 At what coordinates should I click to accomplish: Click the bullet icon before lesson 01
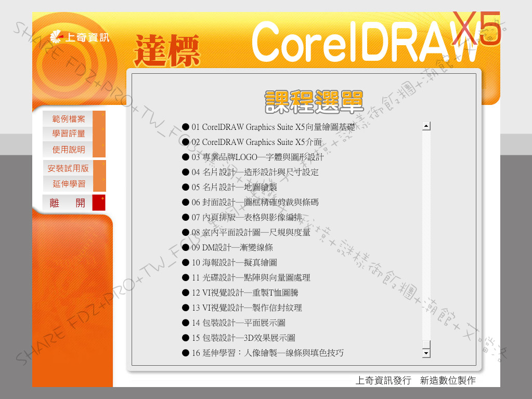[x=186, y=127]
